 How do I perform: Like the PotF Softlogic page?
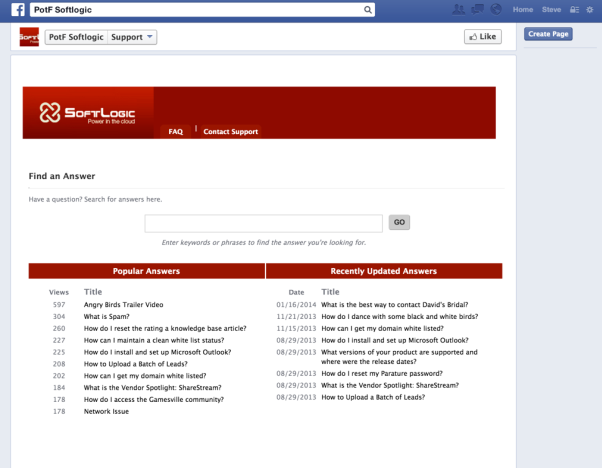483,37
